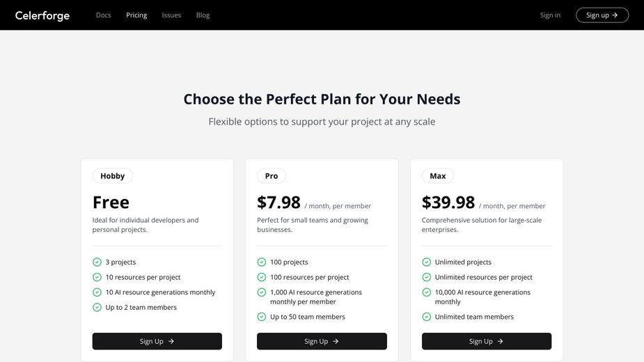Click checkmark icon beside 3 projects

[97, 262]
